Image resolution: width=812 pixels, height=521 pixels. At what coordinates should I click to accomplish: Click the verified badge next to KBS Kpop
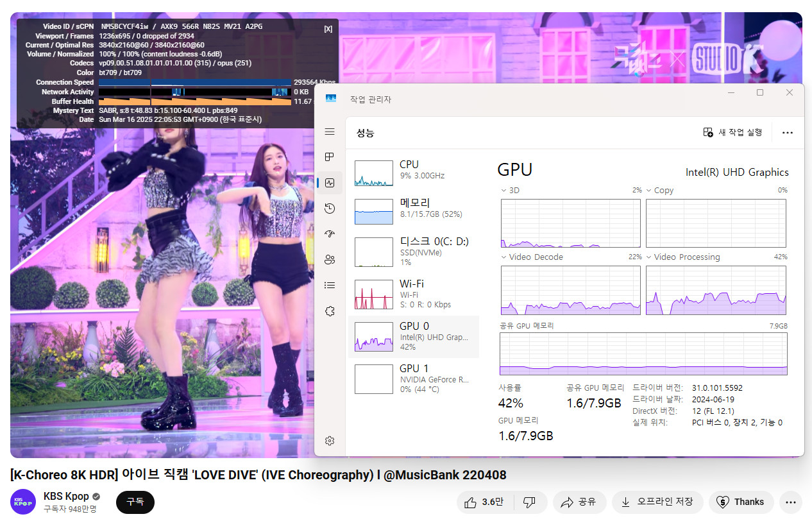click(96, 497)
